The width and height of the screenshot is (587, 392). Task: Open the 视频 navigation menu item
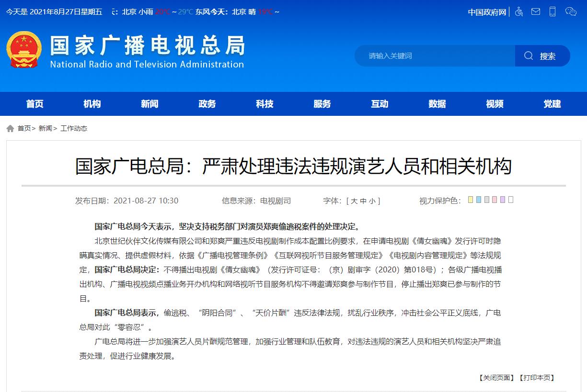point(495,104)
